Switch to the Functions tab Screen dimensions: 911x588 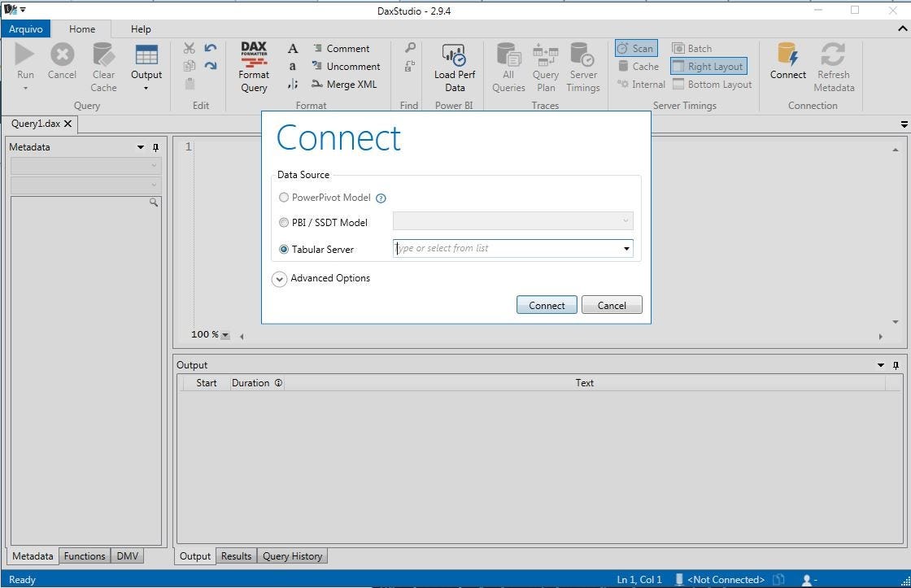pyautogui.click(x=85, y=556)
